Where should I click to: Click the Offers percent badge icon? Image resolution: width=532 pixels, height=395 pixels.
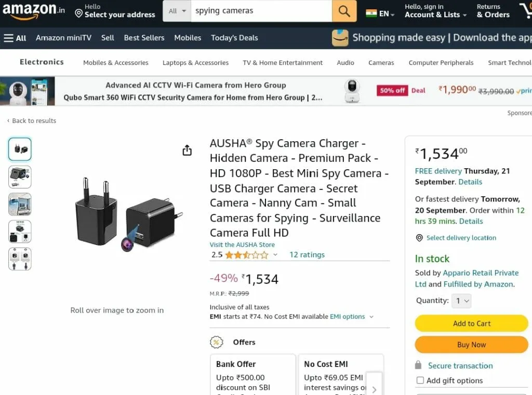click(x=217, y=342)
